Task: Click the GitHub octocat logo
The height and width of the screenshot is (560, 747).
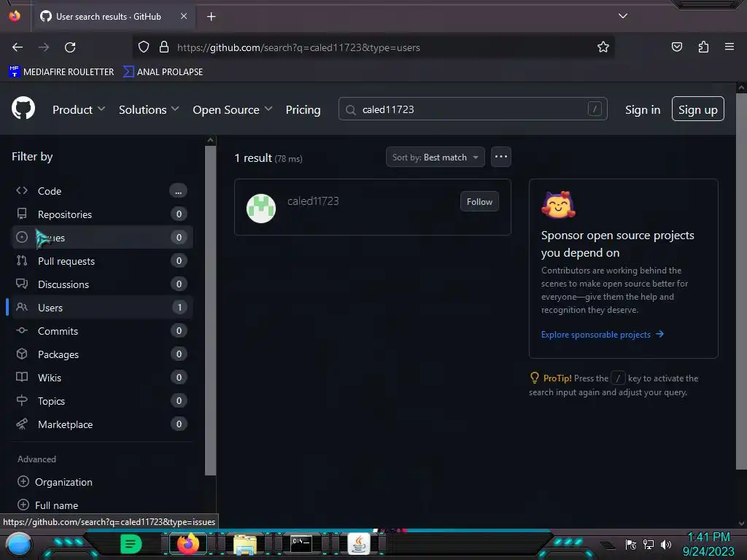Action: click(x=23, y=108)
